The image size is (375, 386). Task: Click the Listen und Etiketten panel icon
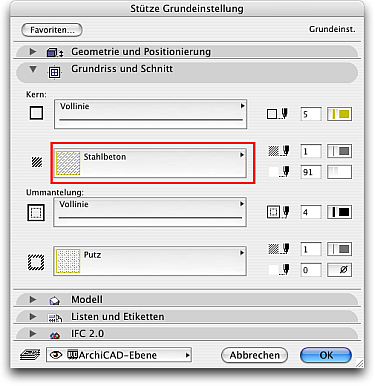[x=55, y=318]
